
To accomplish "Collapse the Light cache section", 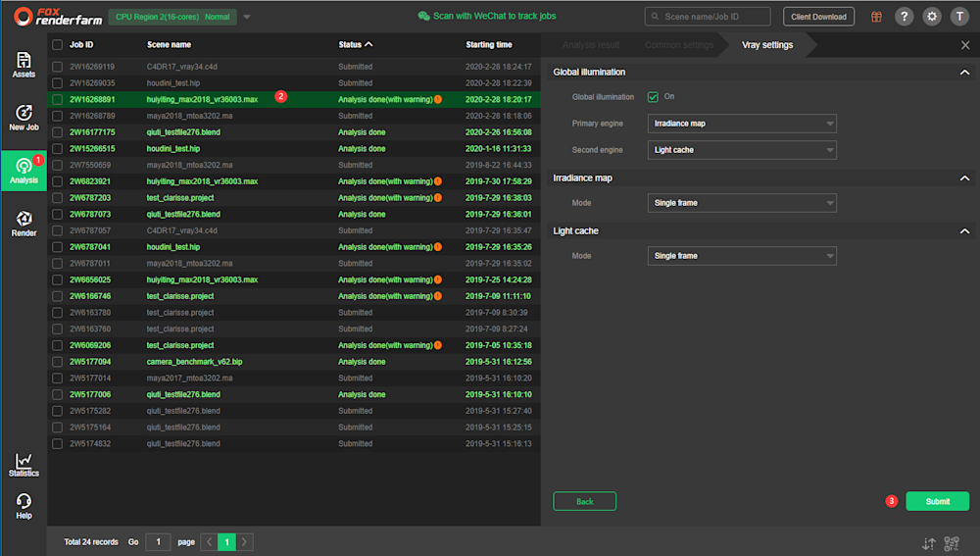I will tap(964, 231).
